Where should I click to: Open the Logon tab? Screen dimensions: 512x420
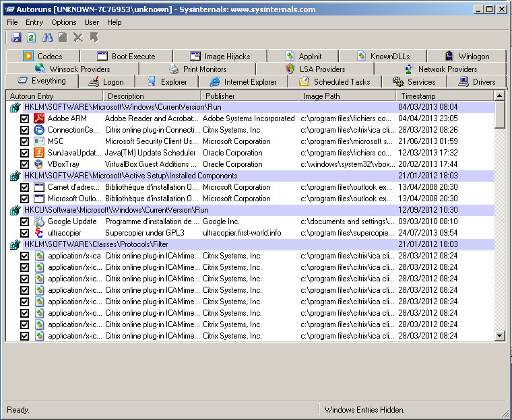[106, 82]
